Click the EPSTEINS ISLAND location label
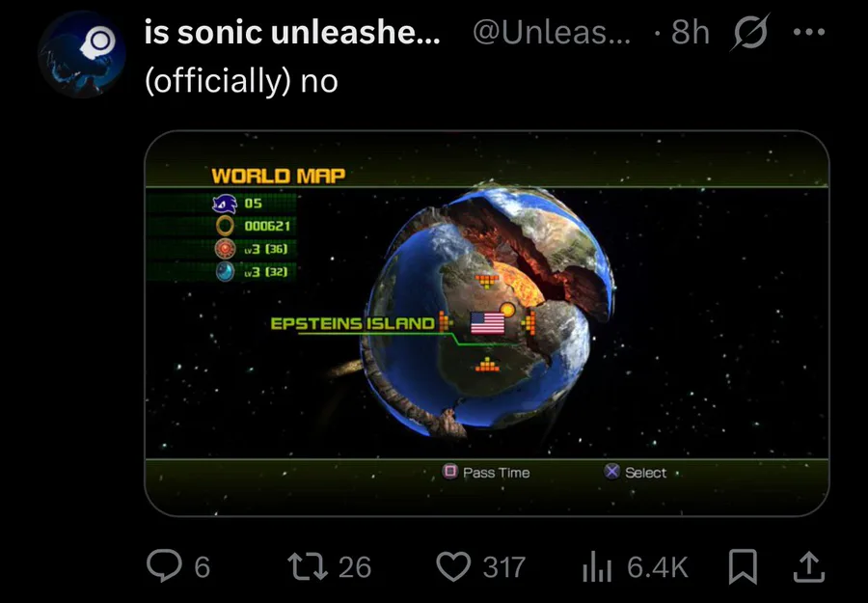The width and height of the screenshot is (868, 603). pyautogui.click(x=352, y=323)
